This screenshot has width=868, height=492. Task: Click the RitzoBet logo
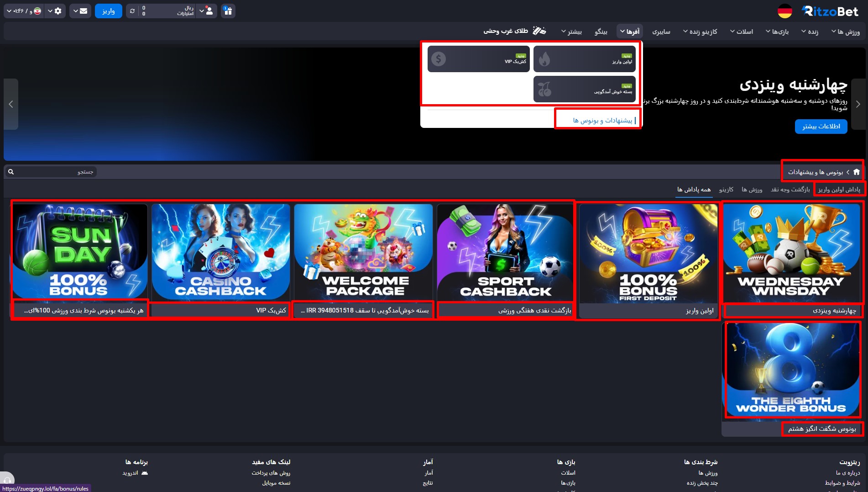pos(830,11)
